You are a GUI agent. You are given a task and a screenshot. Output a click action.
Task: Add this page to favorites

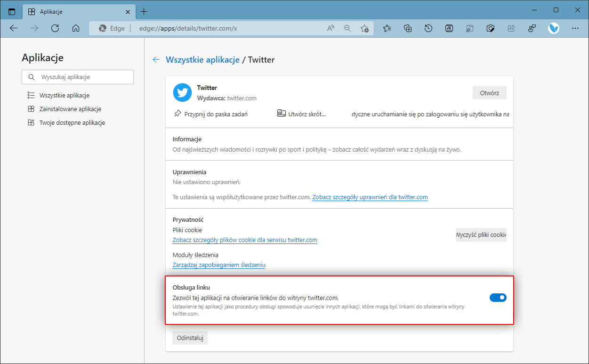coord(364,28)
